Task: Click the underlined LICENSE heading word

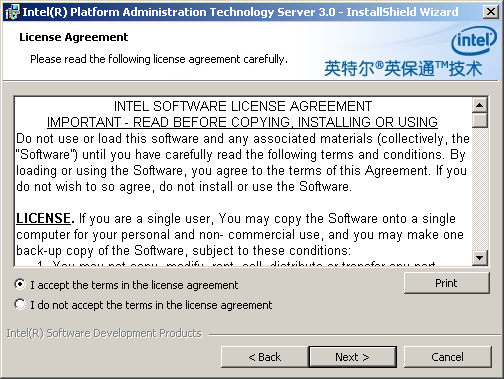Action: coord(43,219)
